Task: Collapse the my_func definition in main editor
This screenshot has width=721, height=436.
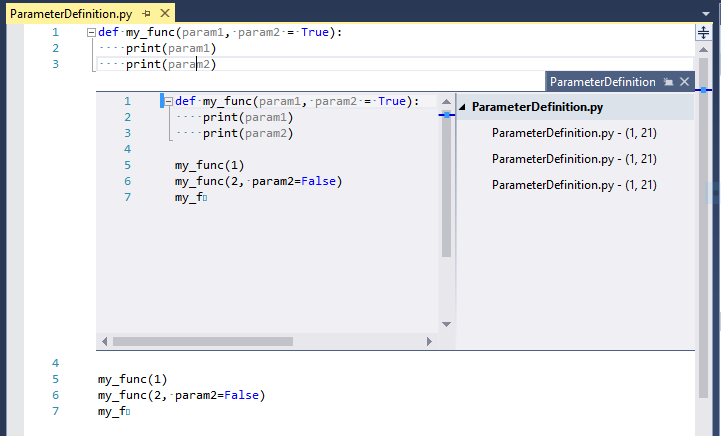Action: point(91,32)
